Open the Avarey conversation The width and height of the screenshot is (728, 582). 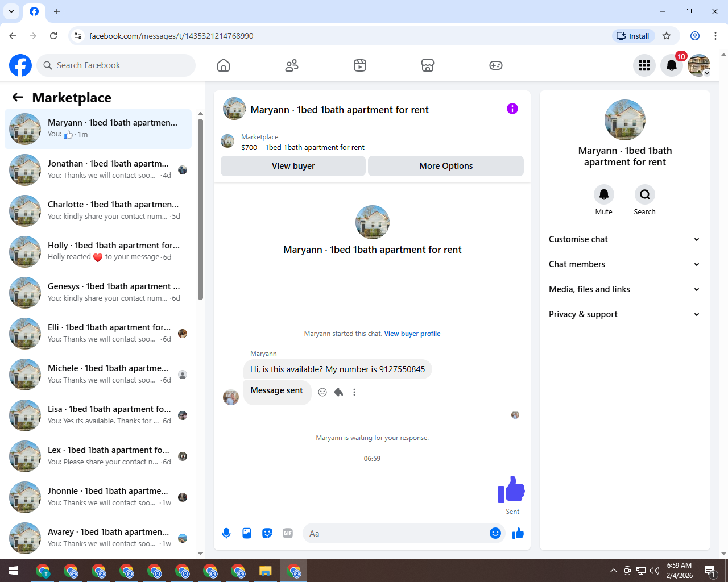pyautogui.click(x=98, y=538)
